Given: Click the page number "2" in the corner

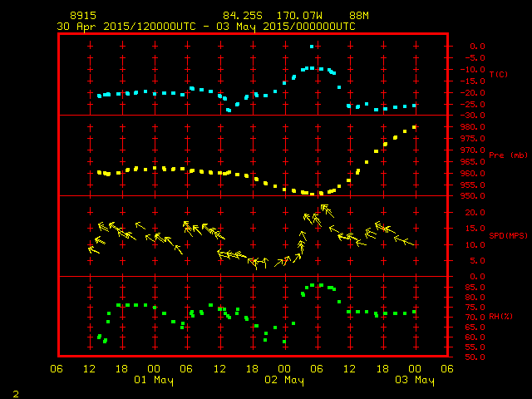Looking at the screenshot, I should tap(16, 394).
